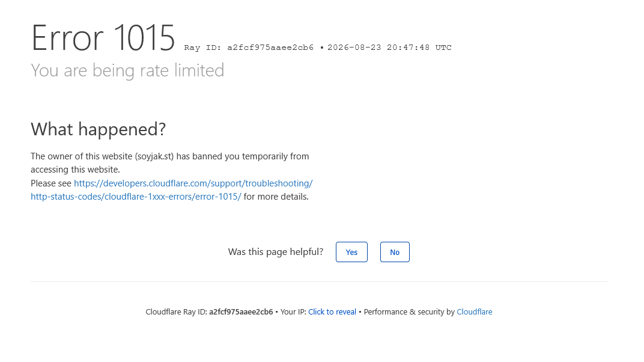Answer Yes to 'Was this page helpful?'
The height and width of the screenshot is (362, 644).
[351, 252]
